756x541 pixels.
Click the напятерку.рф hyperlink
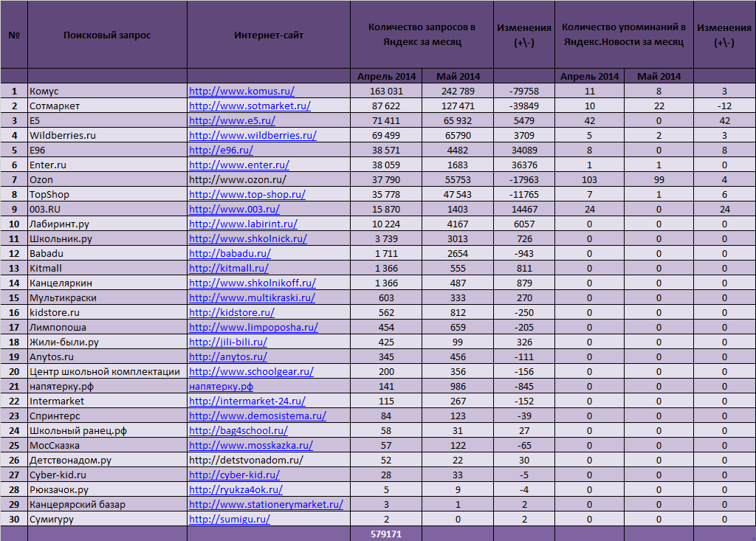pos(221,387)
